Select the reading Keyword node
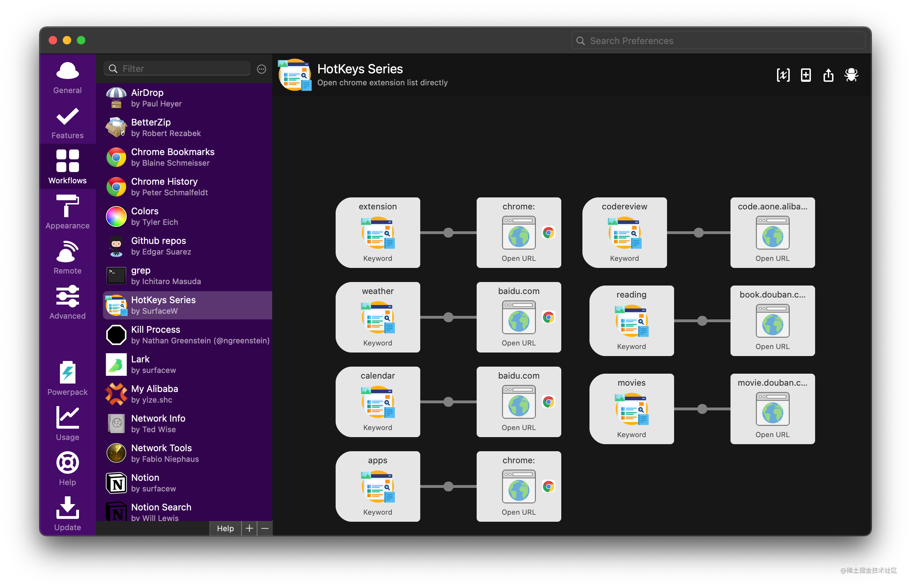 click(x=631, y=321)
